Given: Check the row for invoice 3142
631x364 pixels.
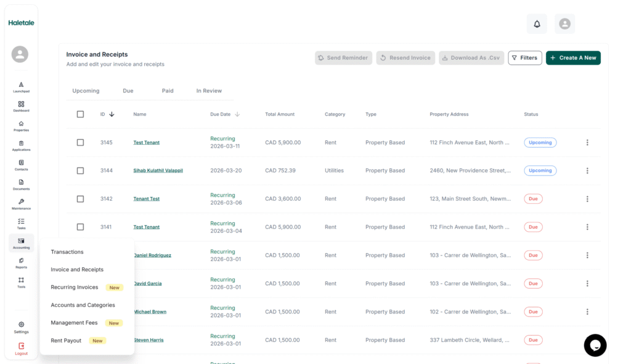Looking at the screenshot, I should [x=80, y=198].
